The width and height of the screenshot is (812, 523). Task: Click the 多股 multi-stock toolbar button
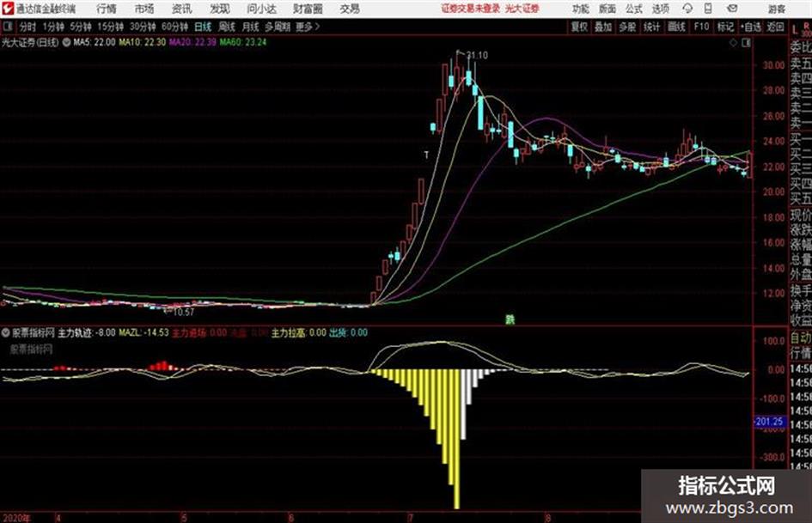[x=627, y=27]
